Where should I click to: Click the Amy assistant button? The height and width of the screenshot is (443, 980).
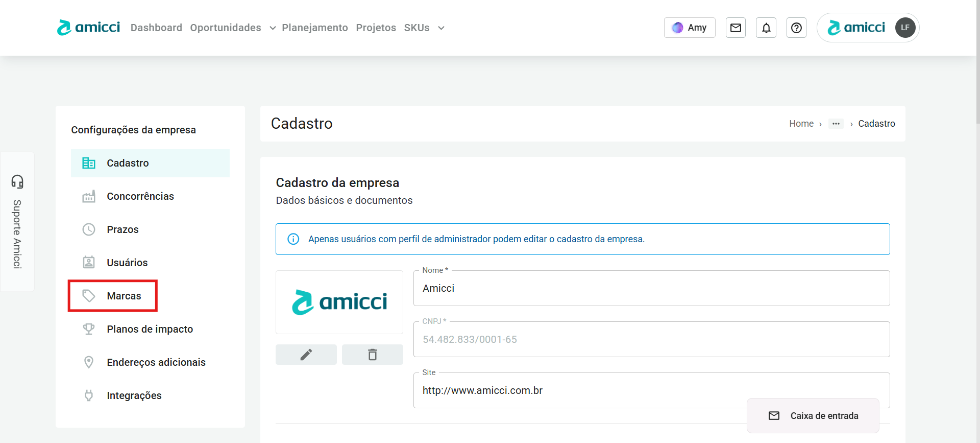(x=690, y=28)
